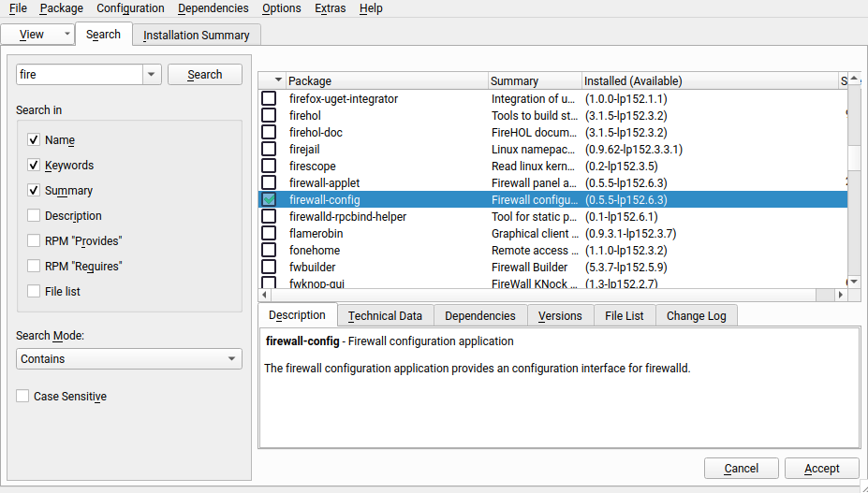Switch to the Technical Data tab
The height and width of the screenshot is (493, 868).
tap(385, 316)
